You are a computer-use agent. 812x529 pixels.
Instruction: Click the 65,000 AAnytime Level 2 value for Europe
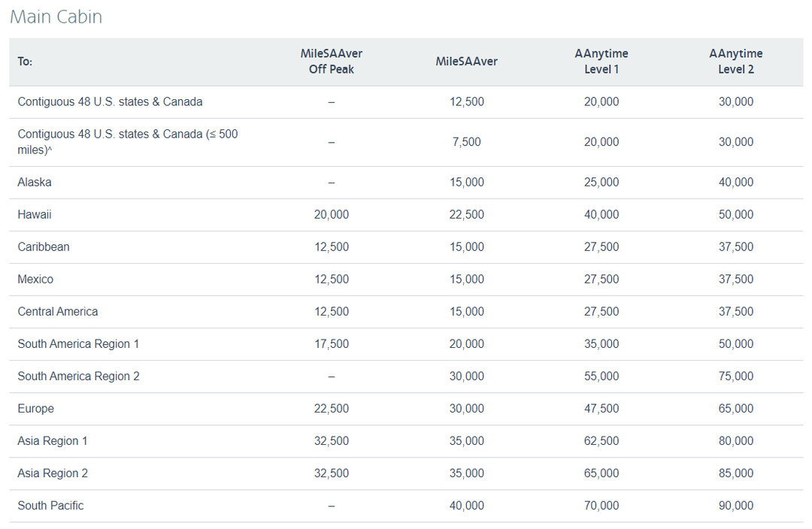[x=735, y=408]
